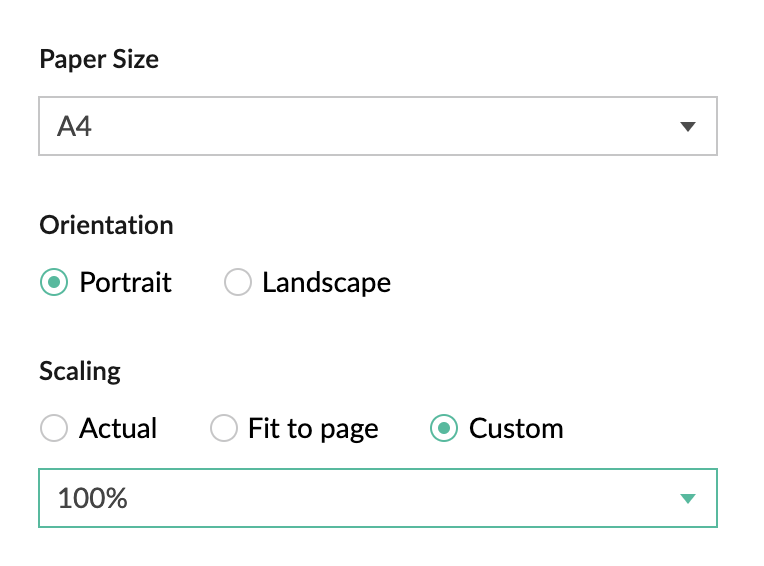764x566 pixels.
Task: Click the 100% value in scaling box
Action: tap(93, 498)
